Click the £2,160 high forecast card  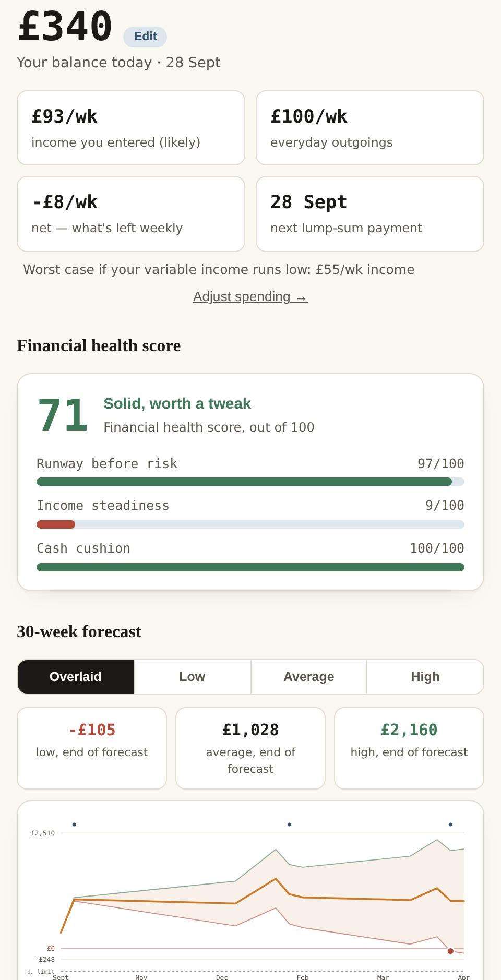[409, 748]
